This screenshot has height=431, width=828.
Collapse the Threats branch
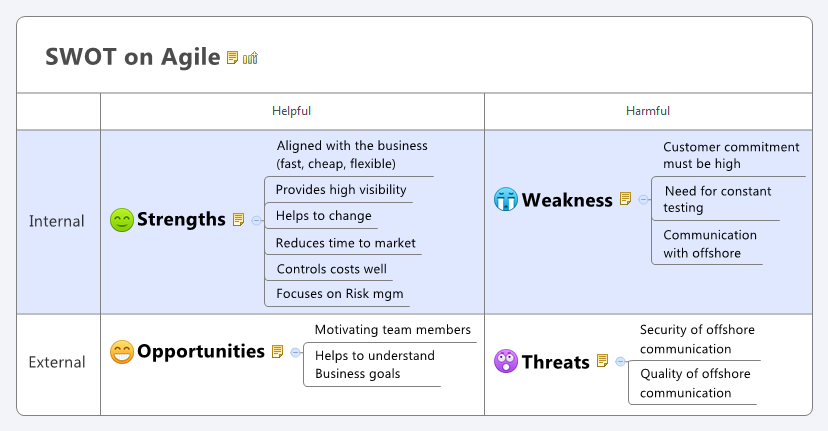tap(620, 361)
